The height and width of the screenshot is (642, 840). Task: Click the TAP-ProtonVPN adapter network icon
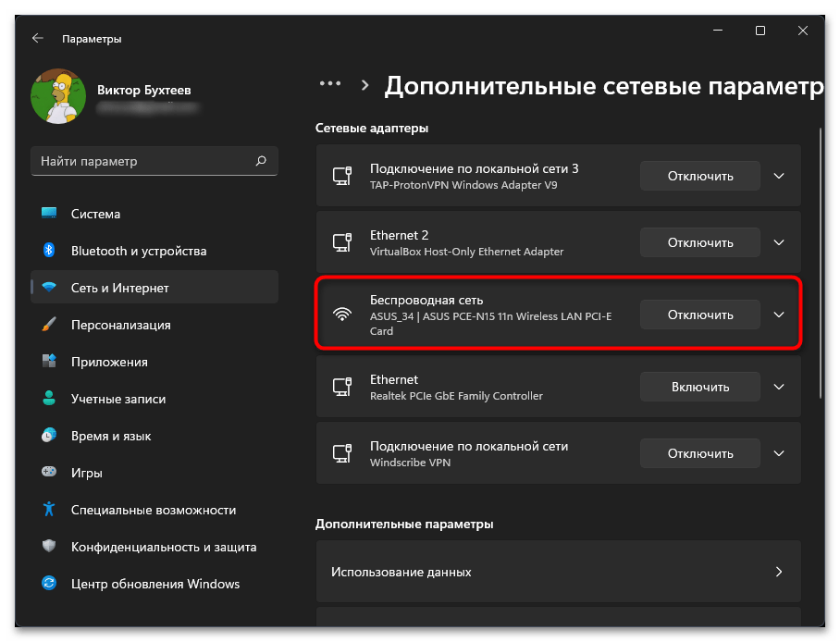point(342,176)
